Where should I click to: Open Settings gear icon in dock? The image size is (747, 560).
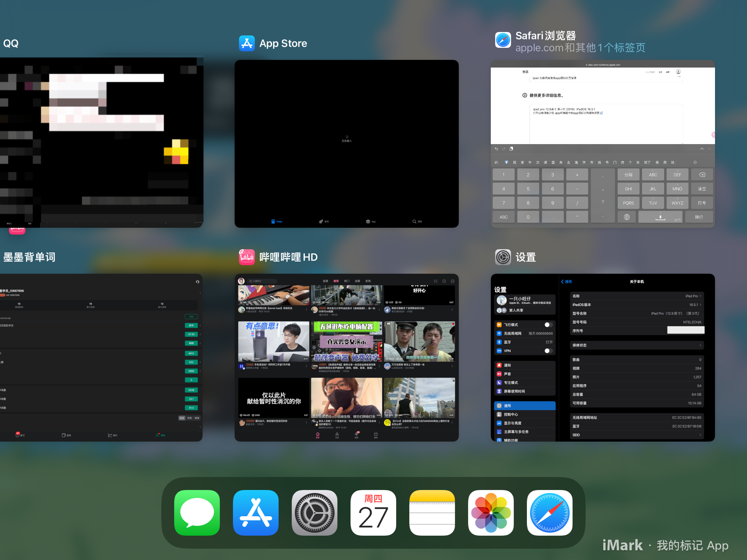(314, 512)
